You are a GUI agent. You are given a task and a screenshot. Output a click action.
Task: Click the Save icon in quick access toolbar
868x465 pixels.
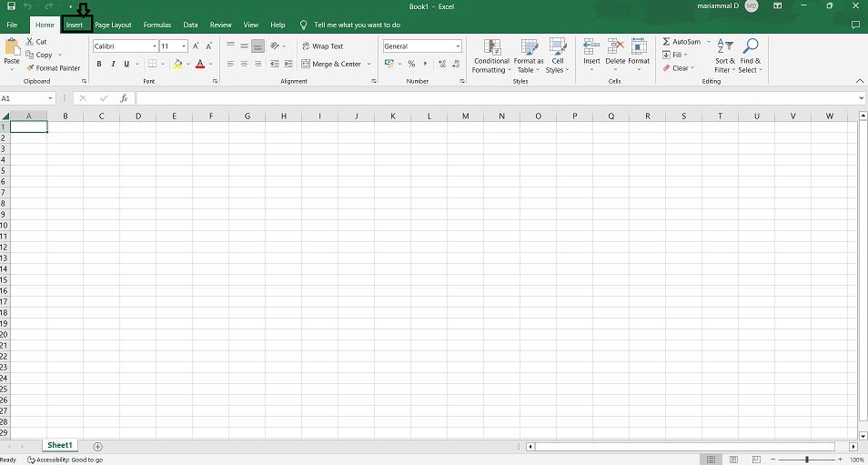(x=11, y=6)
